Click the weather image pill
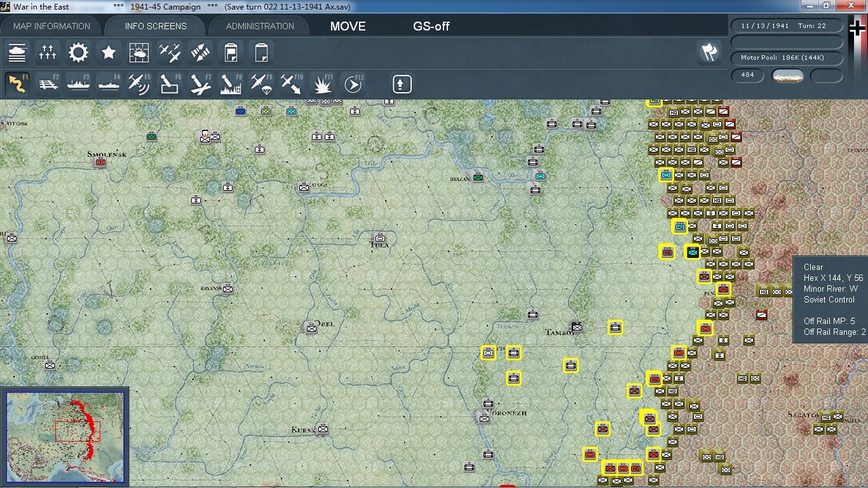The width and height of the screenshot is (868, 488). point(787,76)
